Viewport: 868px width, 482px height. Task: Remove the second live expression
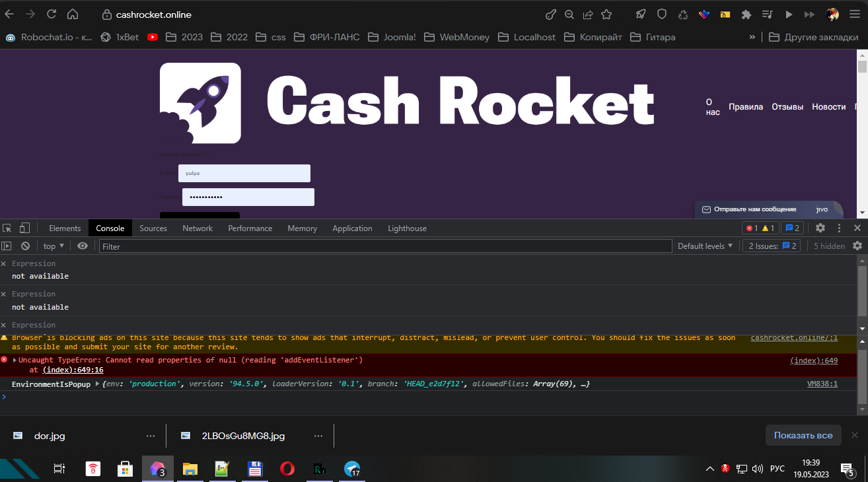click(x=3, y=294)
